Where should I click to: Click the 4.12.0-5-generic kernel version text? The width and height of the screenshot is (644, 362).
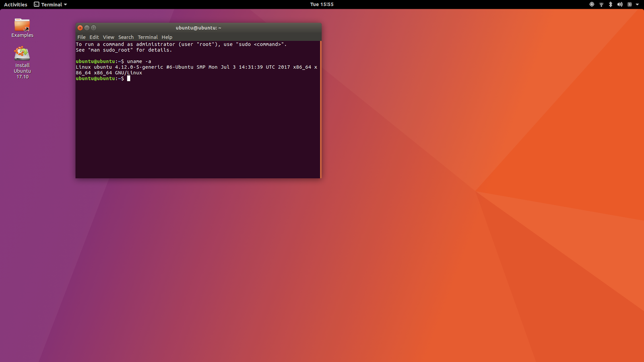pyautogui.click(x=139, y=67)
